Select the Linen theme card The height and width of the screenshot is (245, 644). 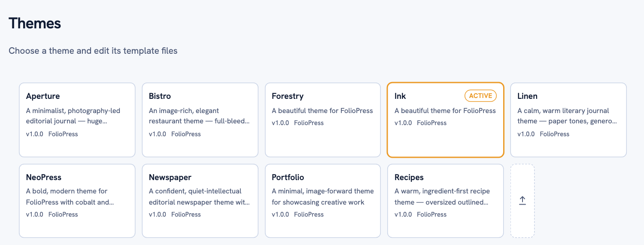coord(568,120)
